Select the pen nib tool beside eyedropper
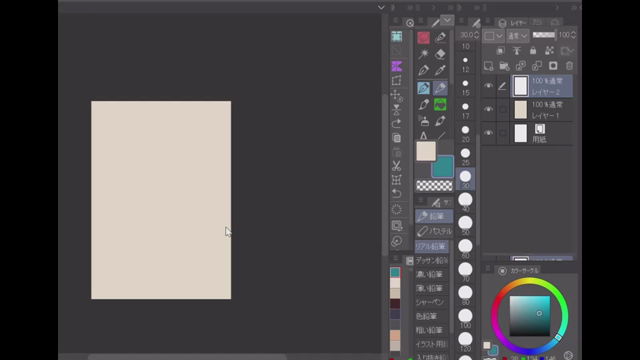The image size is (640, 360). pos(423,70)
